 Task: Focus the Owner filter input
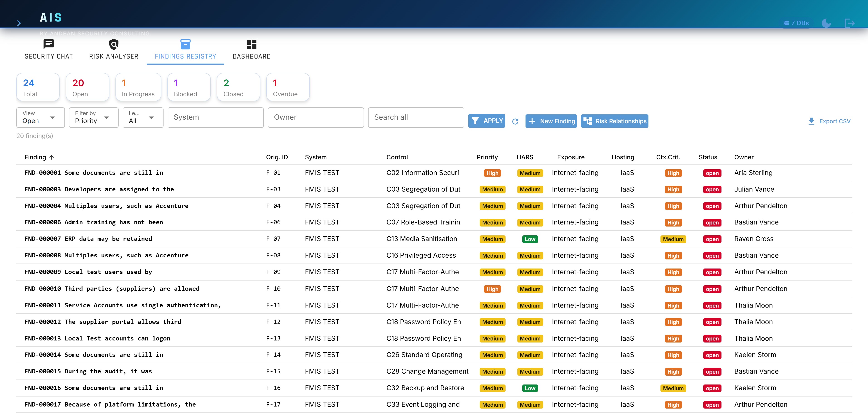pyautogui.click(x=316, y=118)
